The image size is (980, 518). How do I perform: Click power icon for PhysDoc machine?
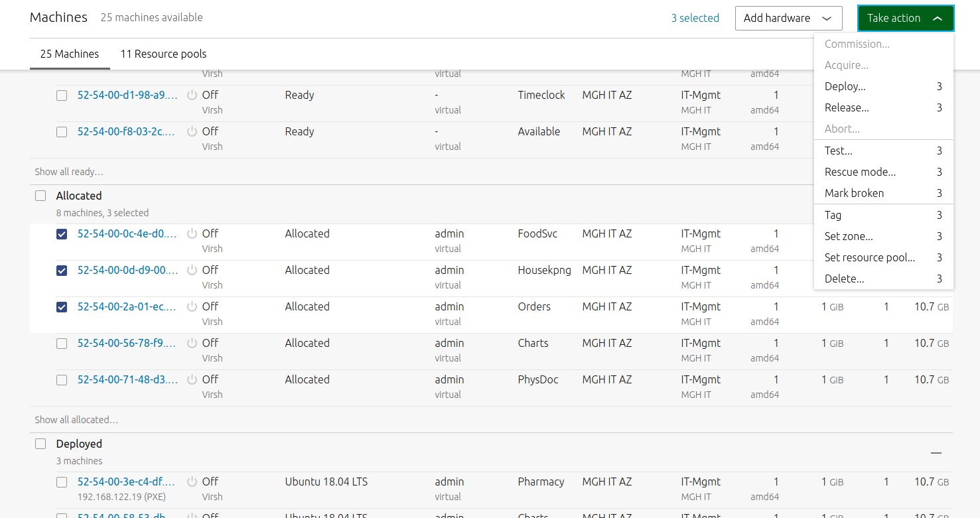pyautogui.click(x=192, y=380)
